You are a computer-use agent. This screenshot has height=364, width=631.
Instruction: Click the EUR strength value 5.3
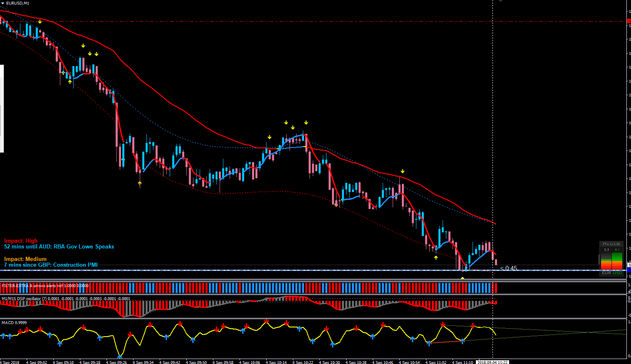606,250
